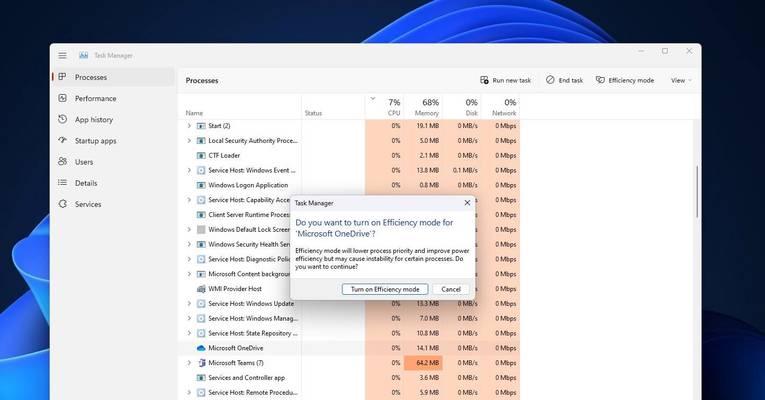
Task: Click Client Server Runtime Process icon
Action: click(x=201, y=215)
